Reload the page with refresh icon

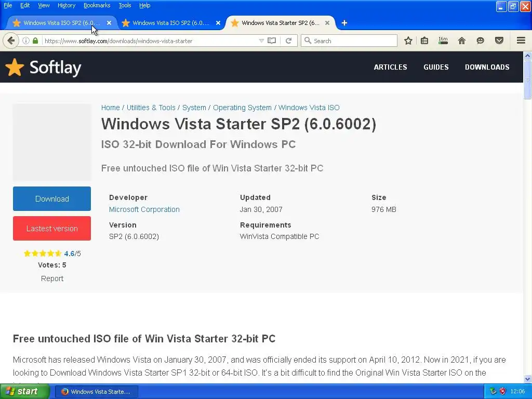click(x=289, y=41)
